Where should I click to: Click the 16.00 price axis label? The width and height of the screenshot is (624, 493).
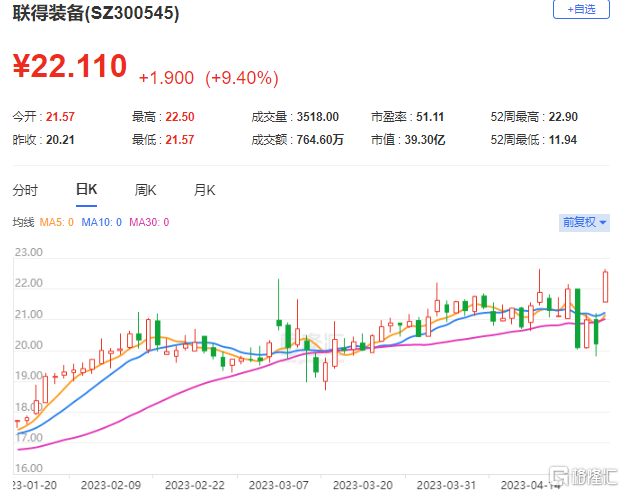coord(28,468)
